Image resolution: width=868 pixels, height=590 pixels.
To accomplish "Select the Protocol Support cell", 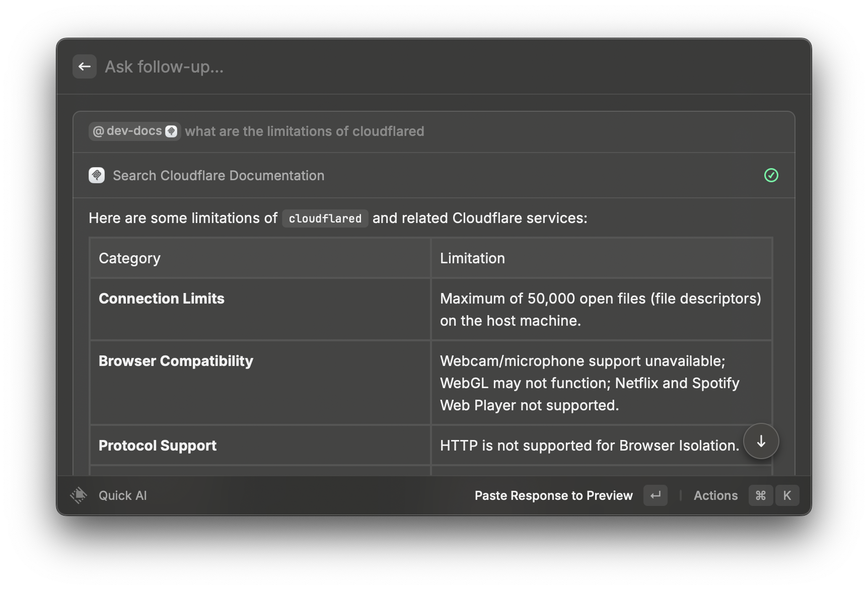I will coord(260,445).
